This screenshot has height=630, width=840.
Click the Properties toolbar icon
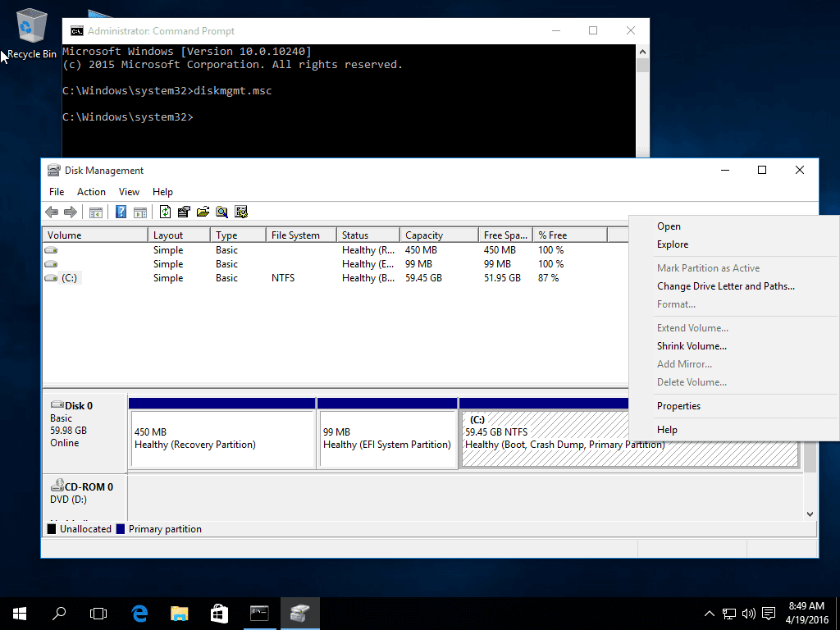[184, 212]
